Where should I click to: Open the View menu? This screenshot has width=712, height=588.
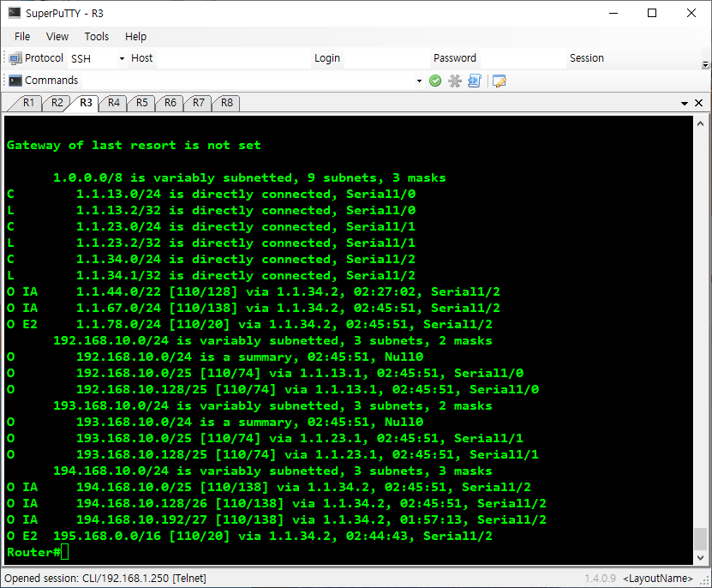[57, 37]
